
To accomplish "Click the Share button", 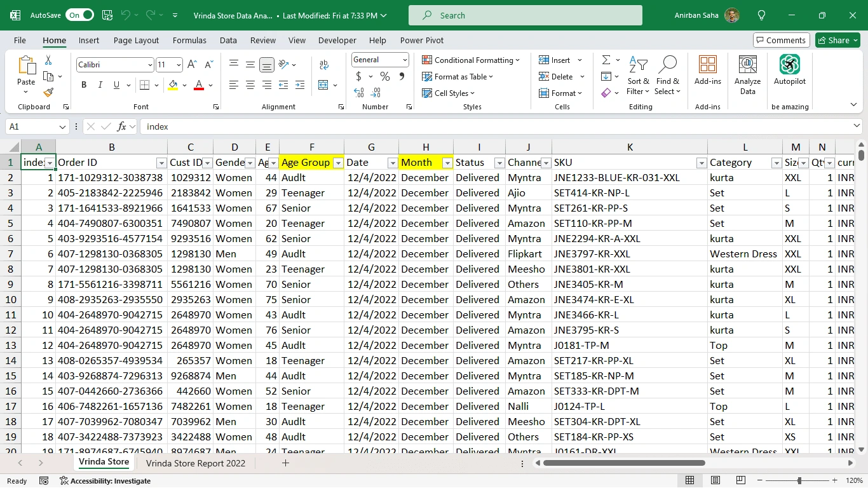I will click(x=838, y=40).
